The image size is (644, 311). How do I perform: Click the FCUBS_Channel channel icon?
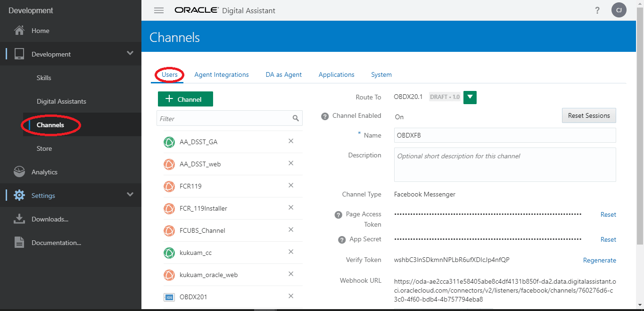click(x=169, y=230)
